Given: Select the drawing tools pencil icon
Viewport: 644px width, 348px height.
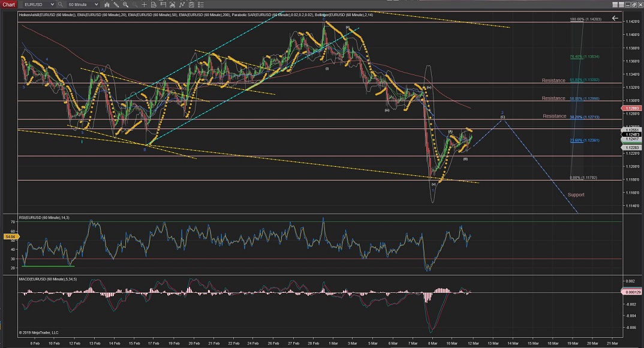Looking at the screenshot, I should point(116,5).
